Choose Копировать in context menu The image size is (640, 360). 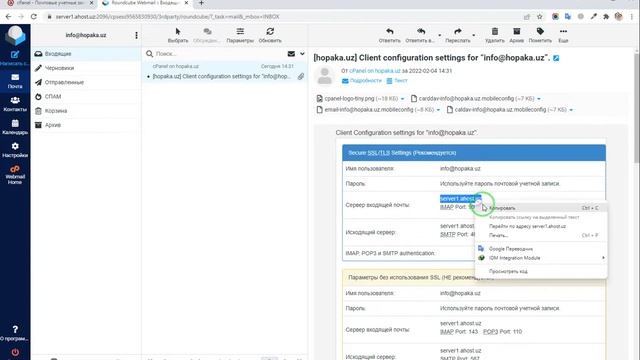pyautogui.click(x=541, y=208)
